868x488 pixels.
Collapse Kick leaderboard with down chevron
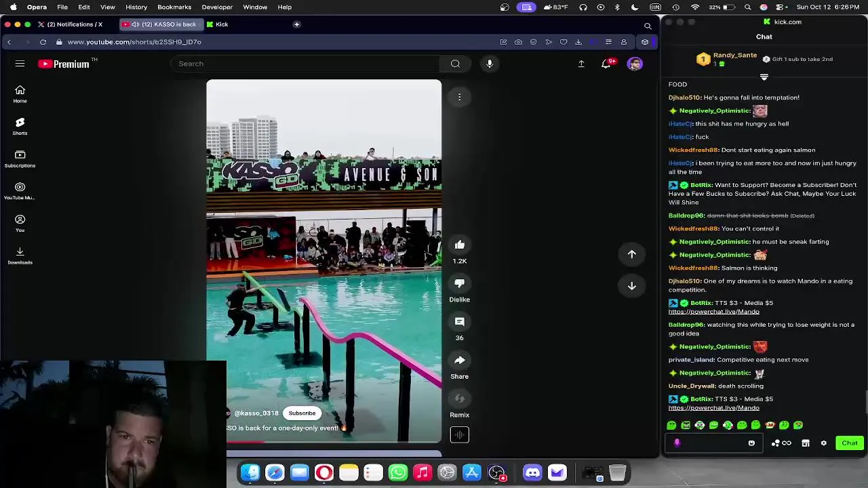[764, 77]
